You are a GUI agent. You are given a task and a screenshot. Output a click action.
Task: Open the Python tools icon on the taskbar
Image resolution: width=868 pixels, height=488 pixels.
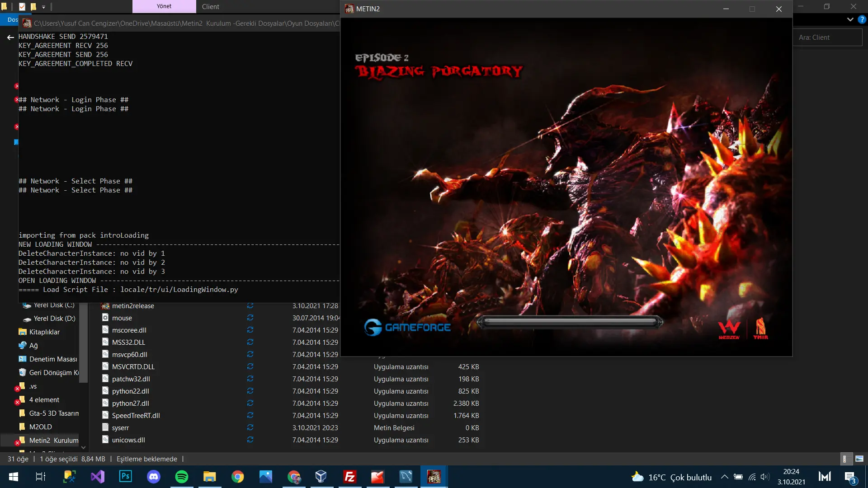point(70,477)
